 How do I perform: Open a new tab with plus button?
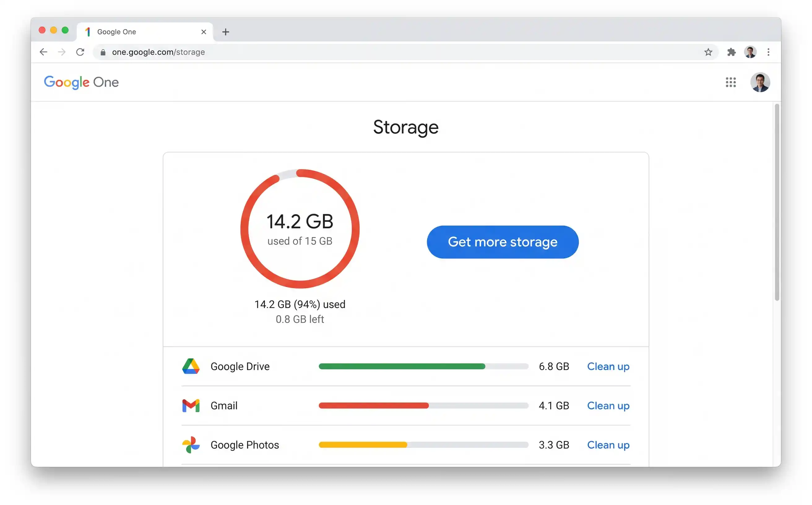coord(226,32)
